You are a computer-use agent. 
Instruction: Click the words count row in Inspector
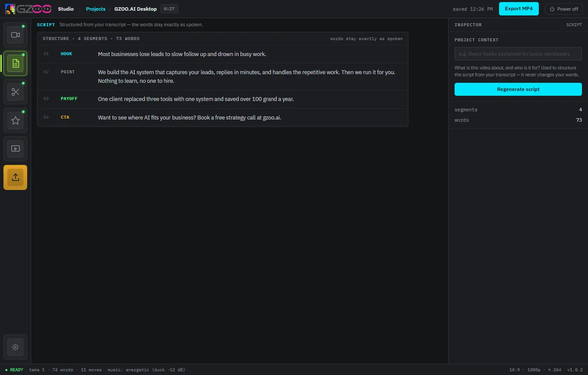(518, 120)
